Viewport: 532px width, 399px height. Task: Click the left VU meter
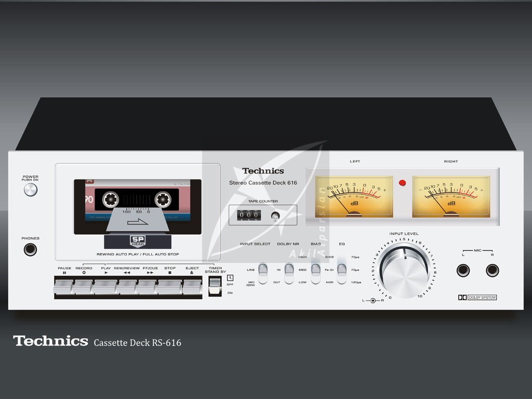point(354,197)
